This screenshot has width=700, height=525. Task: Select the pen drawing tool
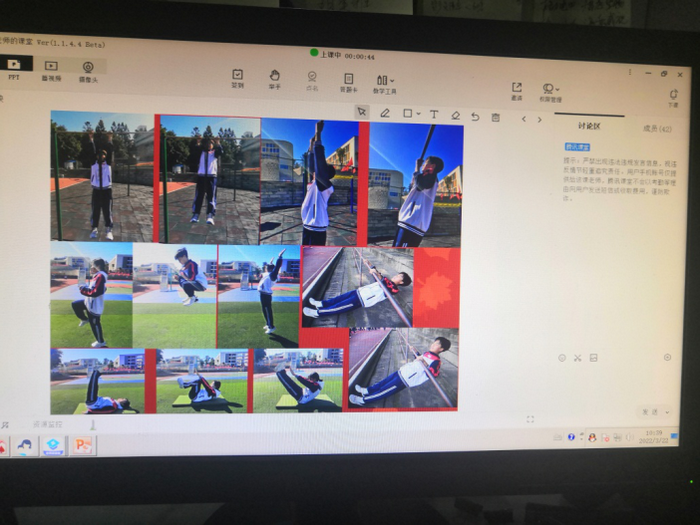[x=385, y=114]
